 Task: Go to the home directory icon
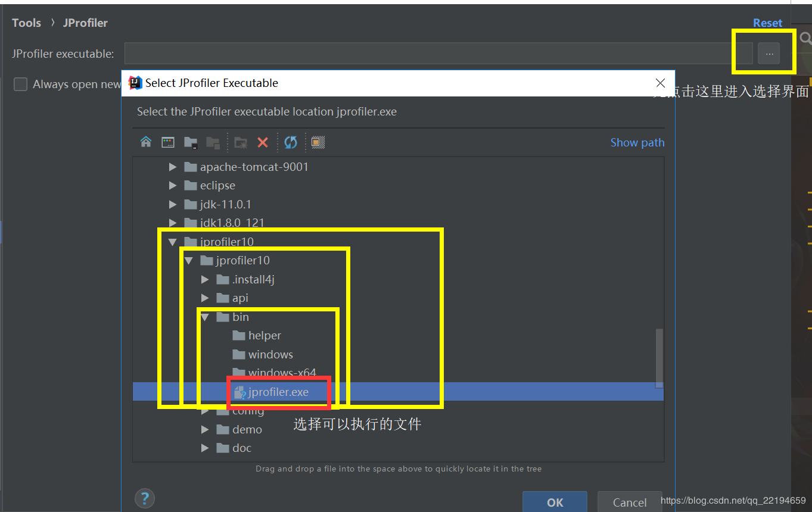pos(146,142)
